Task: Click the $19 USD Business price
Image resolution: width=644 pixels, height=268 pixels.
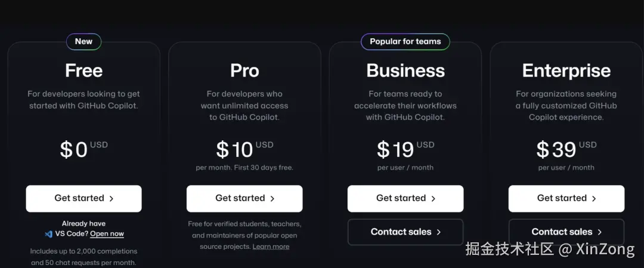Action: pyautogui.click(x=405, y=149)
